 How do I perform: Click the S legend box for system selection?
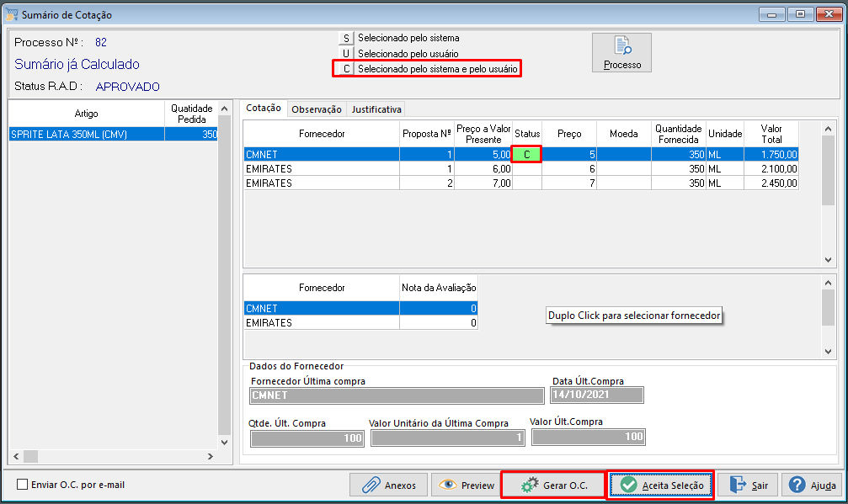pyautogui.click(x=345, y=38)
